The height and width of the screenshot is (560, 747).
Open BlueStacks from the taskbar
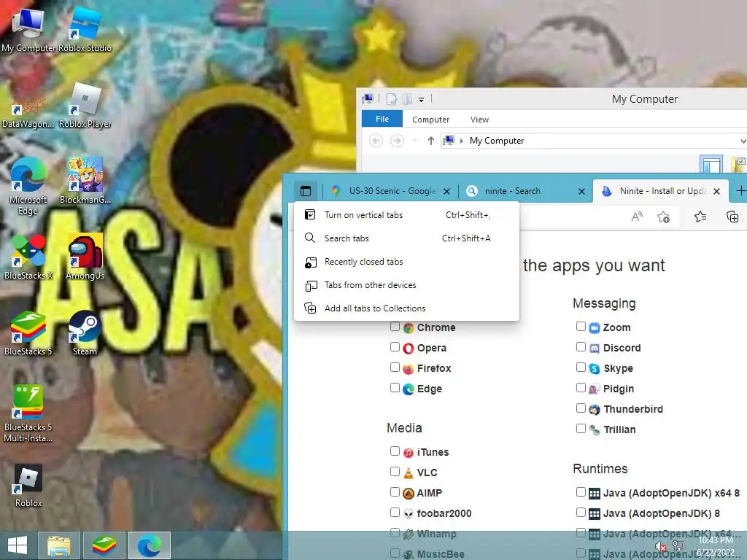coord(104,545)
